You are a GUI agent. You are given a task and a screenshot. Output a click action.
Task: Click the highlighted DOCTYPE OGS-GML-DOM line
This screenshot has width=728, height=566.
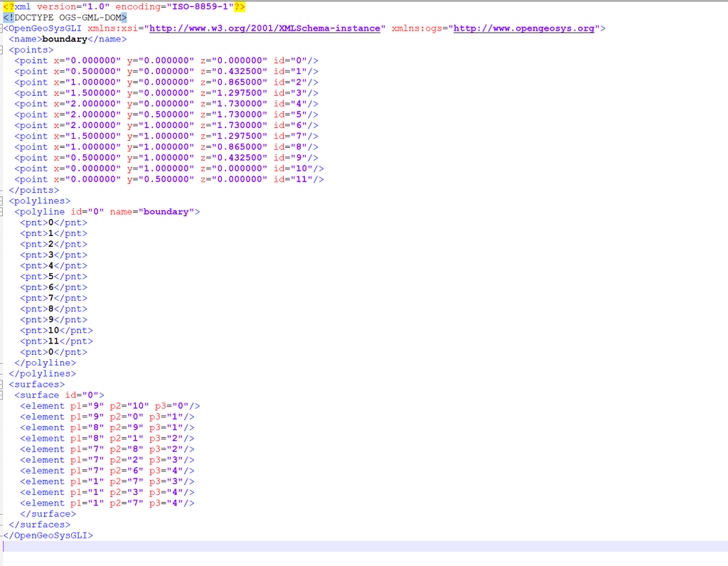click(x=65, y=17)
